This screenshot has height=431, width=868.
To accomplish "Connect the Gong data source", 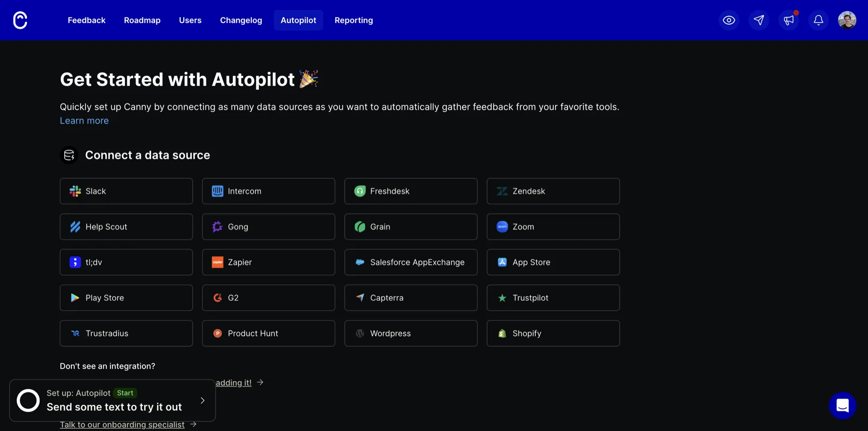I will pyautogui.click(x=269, y=227).
